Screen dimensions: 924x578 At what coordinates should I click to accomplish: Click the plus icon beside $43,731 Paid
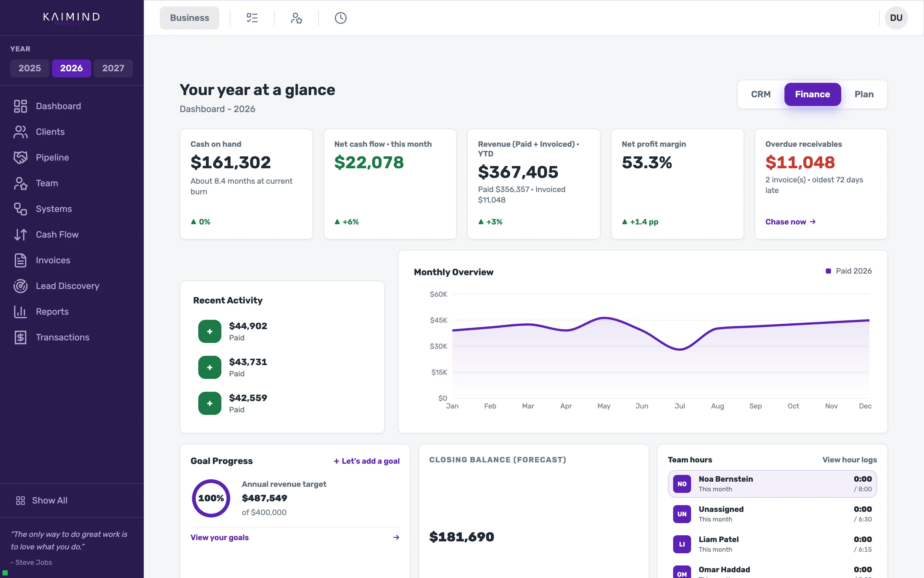click(x=210, y=367)
